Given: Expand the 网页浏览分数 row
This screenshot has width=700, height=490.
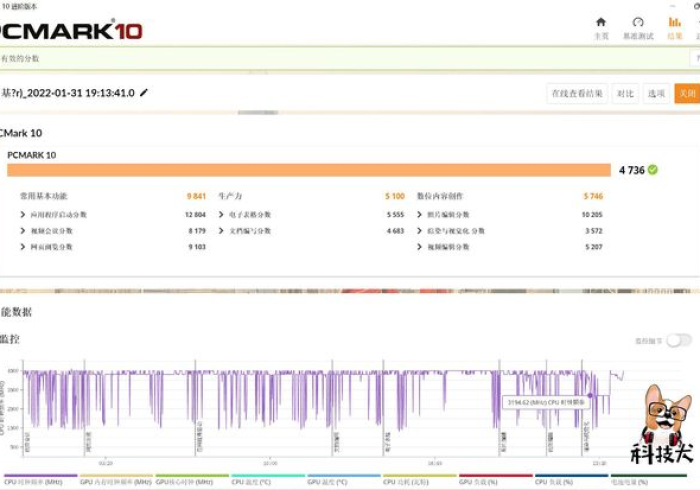Looking at the screenshot, I should (23, 247).
